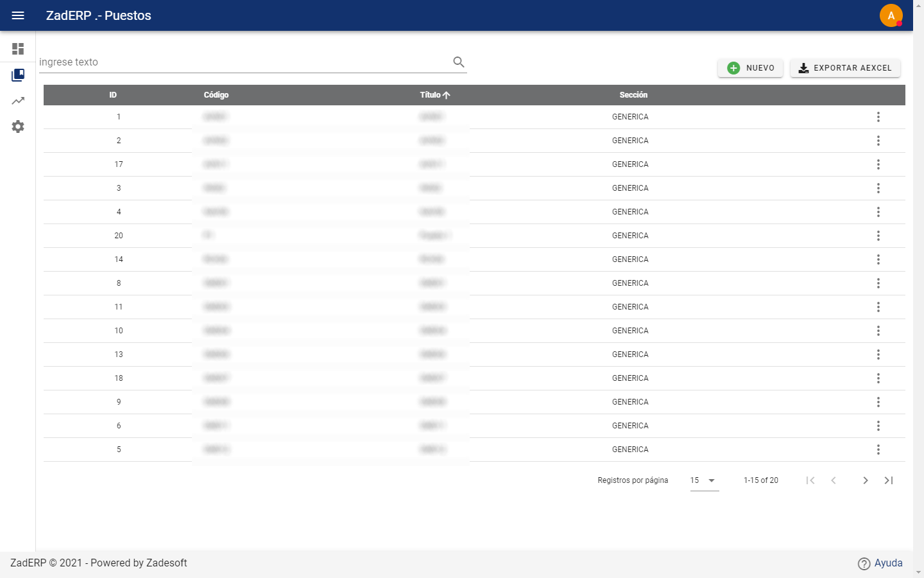The width and height of the screenshot is (924, 578).
Task: Open the hamburger navigation menu
Action: [18, 15]
